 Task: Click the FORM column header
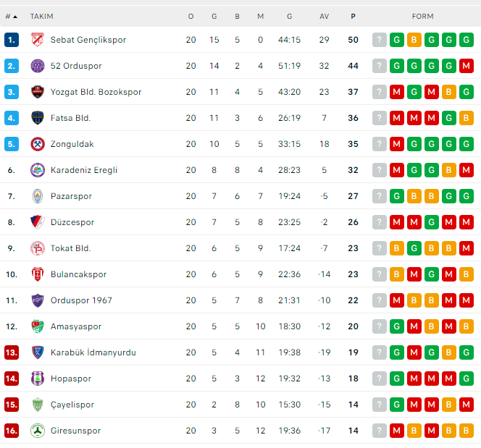tap(422, 16)
